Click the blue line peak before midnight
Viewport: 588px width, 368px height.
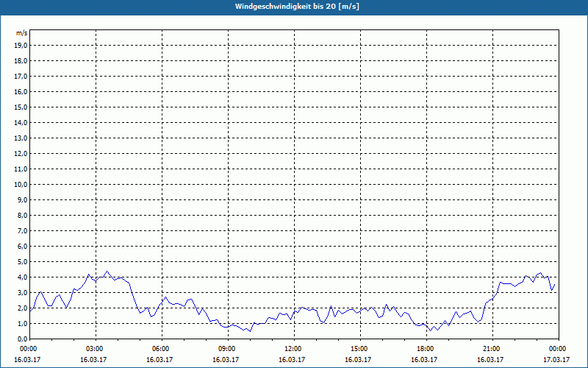click(540, 272)
